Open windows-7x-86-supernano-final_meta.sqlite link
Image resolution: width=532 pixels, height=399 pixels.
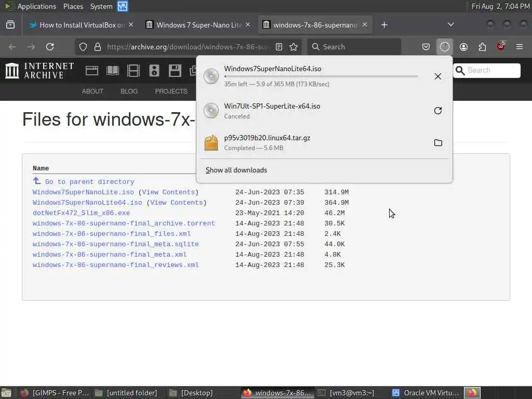pos(116,244)
